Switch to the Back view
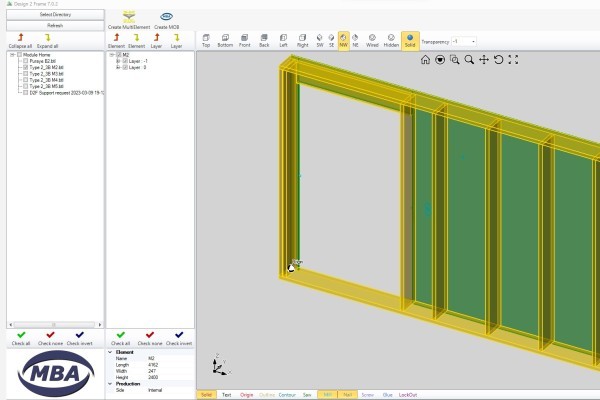Image resolution: width=600 pixels, height=400 pixels. pos(264,40)
